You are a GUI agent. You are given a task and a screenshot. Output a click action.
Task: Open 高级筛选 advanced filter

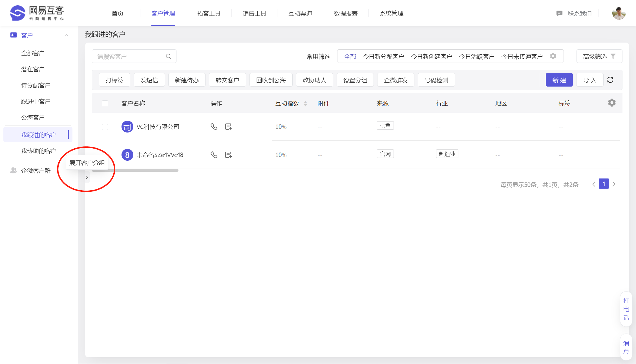tap(599, 56)
